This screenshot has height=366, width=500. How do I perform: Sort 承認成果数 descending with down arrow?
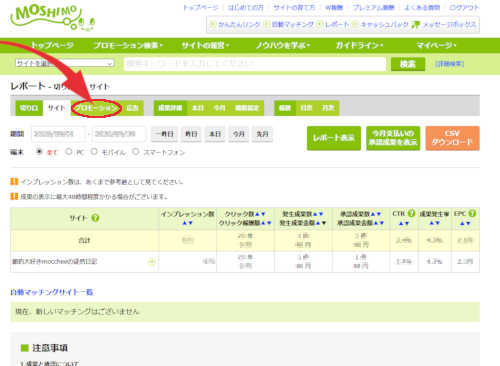[x=379, y=214]
